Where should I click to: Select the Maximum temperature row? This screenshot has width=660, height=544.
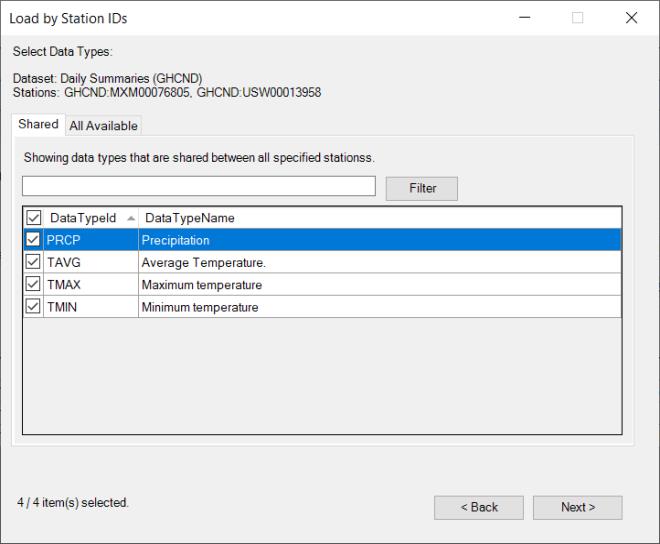pos(300,285)
